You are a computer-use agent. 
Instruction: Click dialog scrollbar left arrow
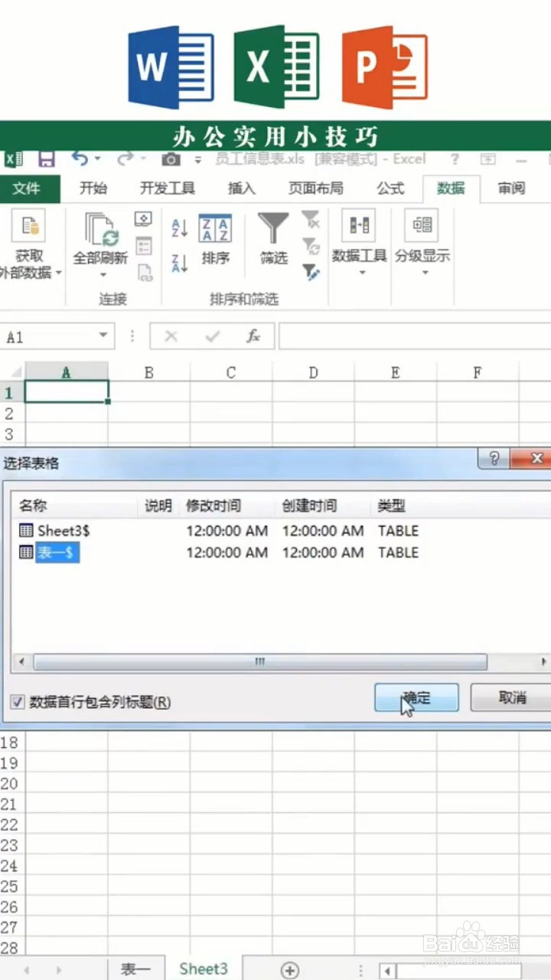(x=21, y=661)
